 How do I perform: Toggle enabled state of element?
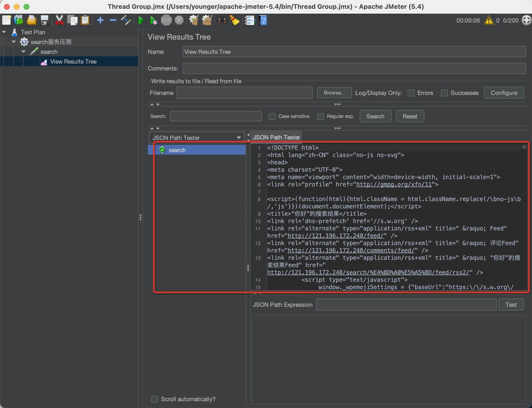point(126,20)
